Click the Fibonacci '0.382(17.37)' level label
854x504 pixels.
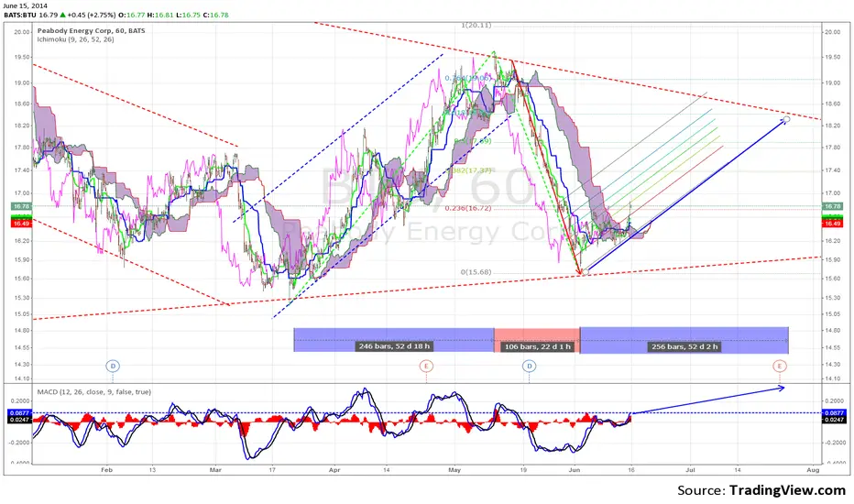tap(470, 170)
